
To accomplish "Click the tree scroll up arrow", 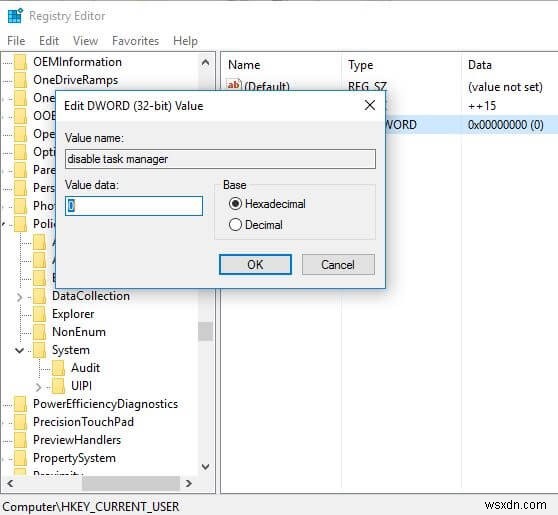I will click(x=205, y=63).
